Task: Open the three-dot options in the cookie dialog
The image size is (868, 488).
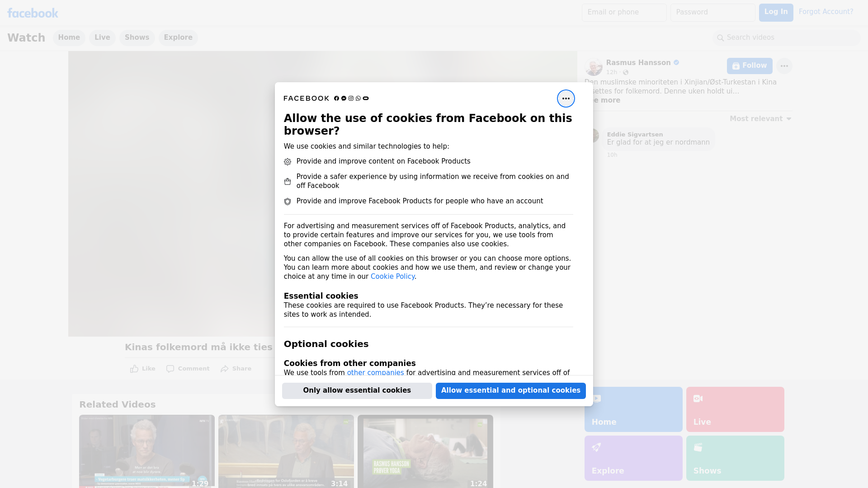Action: [x=566, y=99]
